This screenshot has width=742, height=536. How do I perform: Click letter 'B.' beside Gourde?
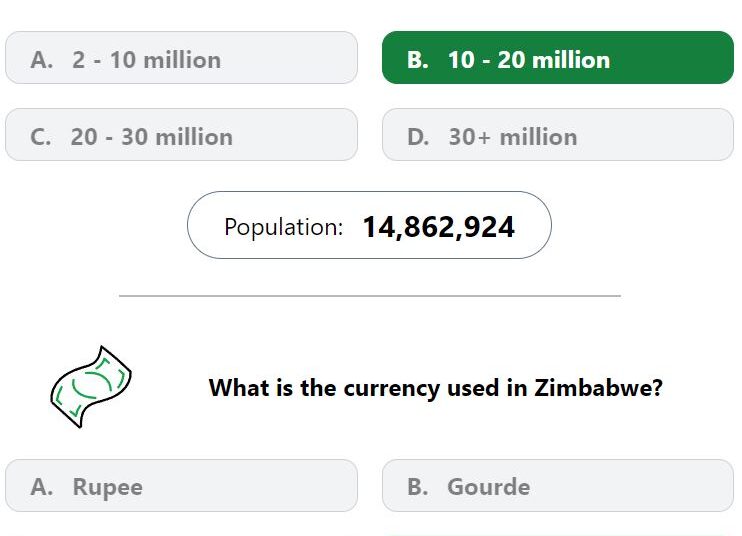pos(418,487)
